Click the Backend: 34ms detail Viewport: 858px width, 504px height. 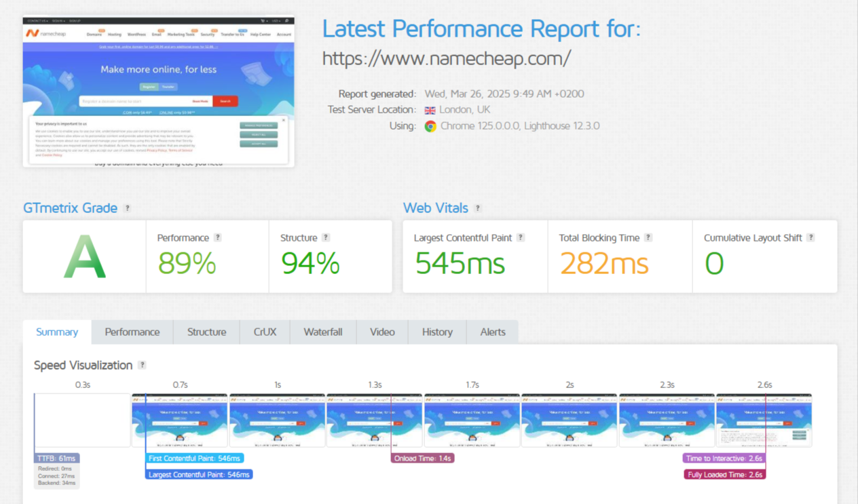(57, 484)
